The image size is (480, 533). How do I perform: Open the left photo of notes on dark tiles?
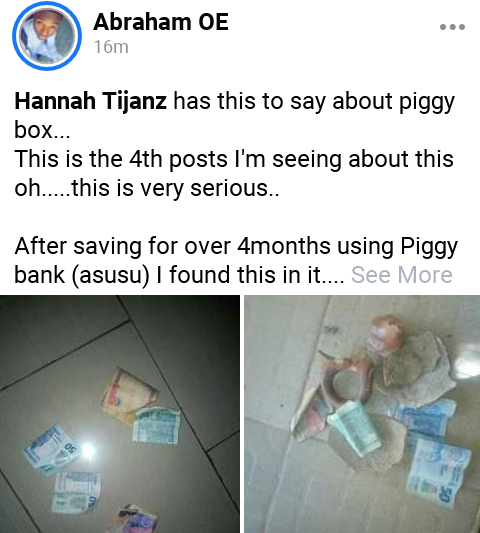pos(120,414)
